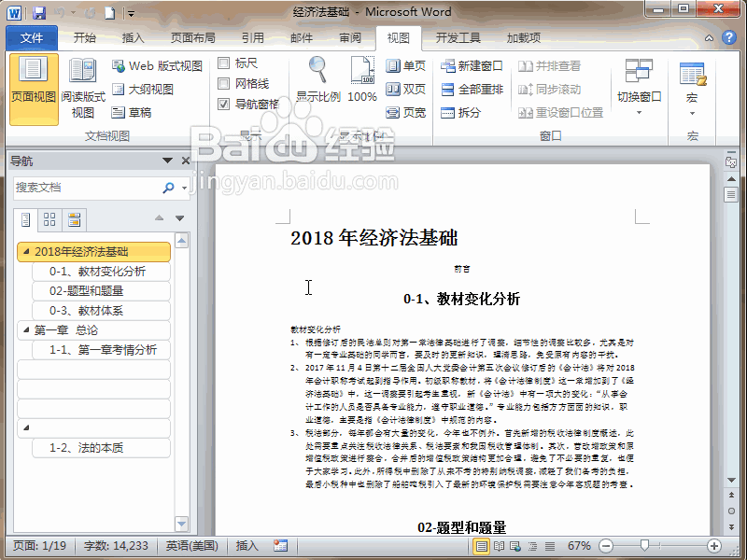Choose single page (单页) zoom
This screenshot has height=560, width=747.
(x=405, y=65)
